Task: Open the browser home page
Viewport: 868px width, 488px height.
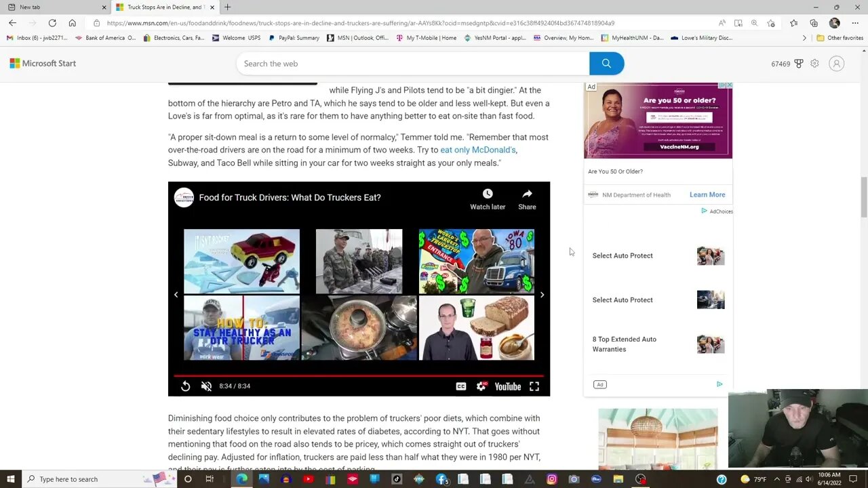Action: pyautogui.click(x=72, y=23)
